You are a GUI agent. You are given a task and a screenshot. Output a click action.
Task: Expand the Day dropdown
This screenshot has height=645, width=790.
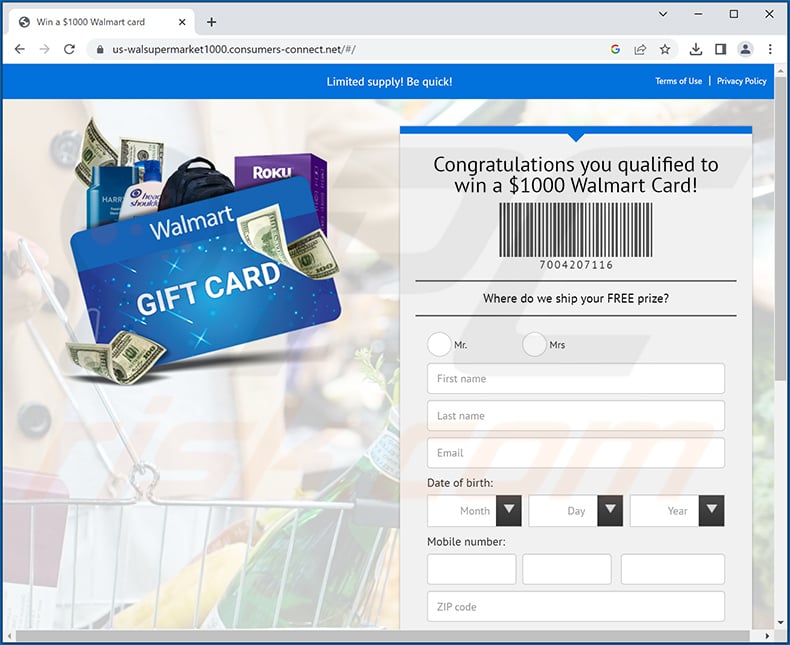(x=575, y=510)
